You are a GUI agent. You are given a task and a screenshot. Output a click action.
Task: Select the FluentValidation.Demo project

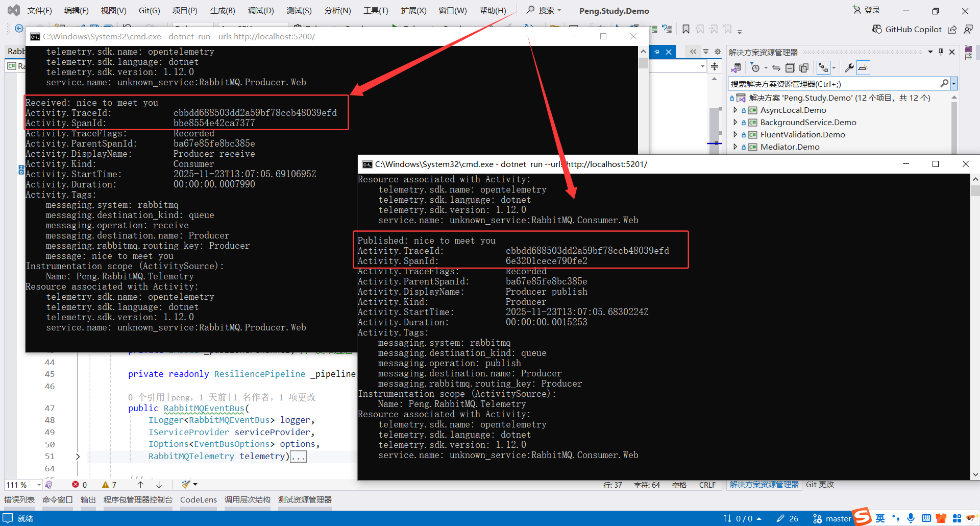(x=802, y=134)
